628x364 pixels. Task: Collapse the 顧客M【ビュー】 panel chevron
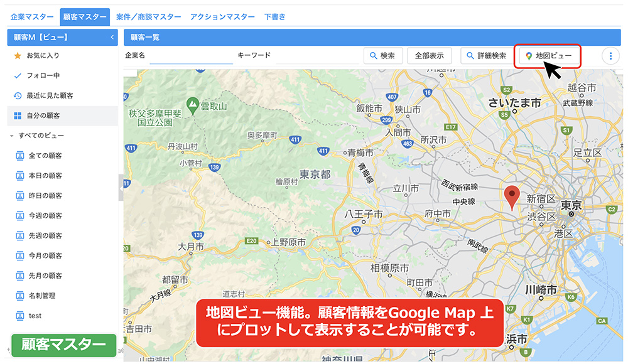112,37
